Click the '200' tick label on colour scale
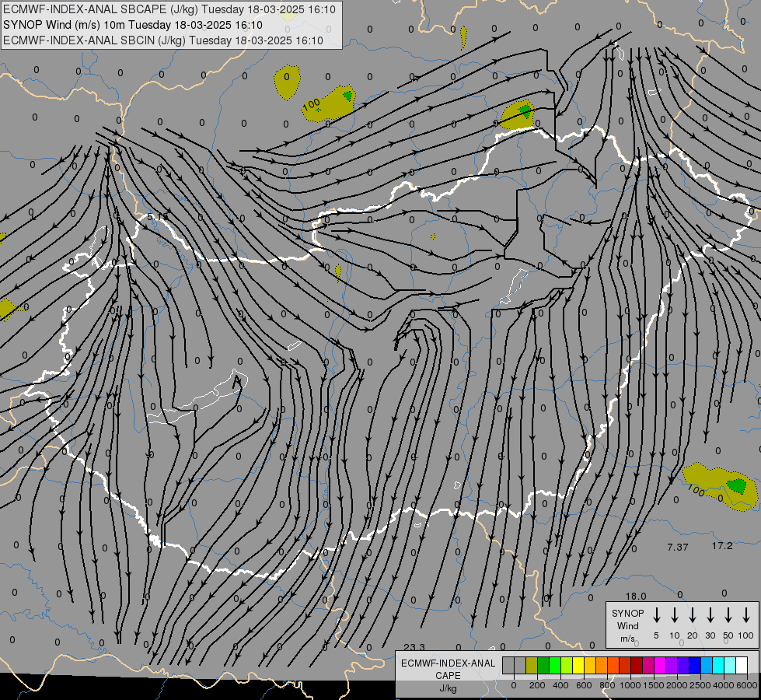Image resolution: width=761 pixels, height=700 pixels. tap(537, 685)
